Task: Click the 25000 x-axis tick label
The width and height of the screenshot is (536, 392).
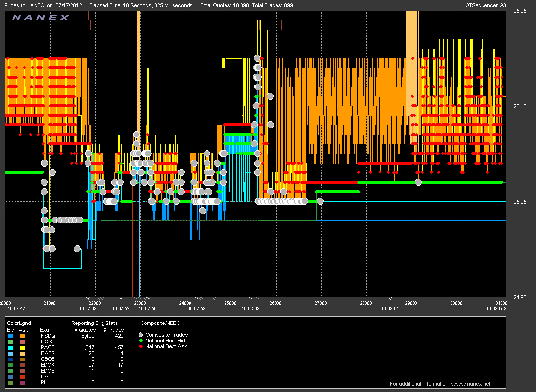Action: 230,303
